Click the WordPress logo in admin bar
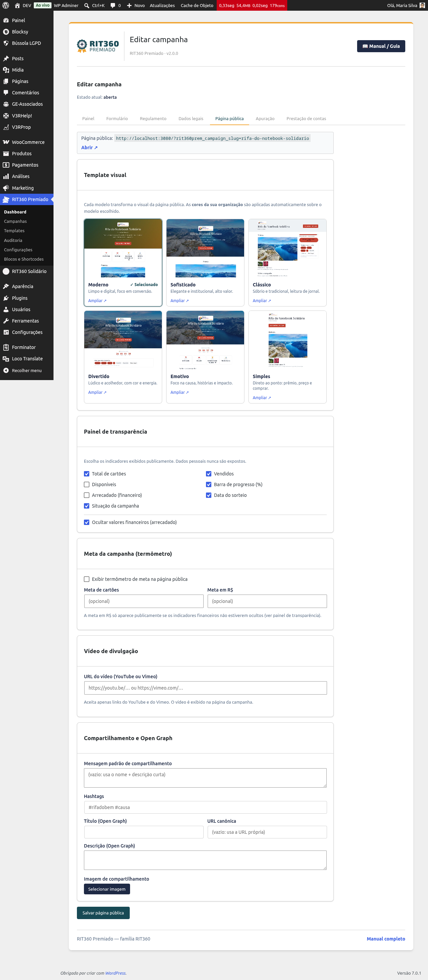Screen dimensions: 428x980 click(6, 5)
